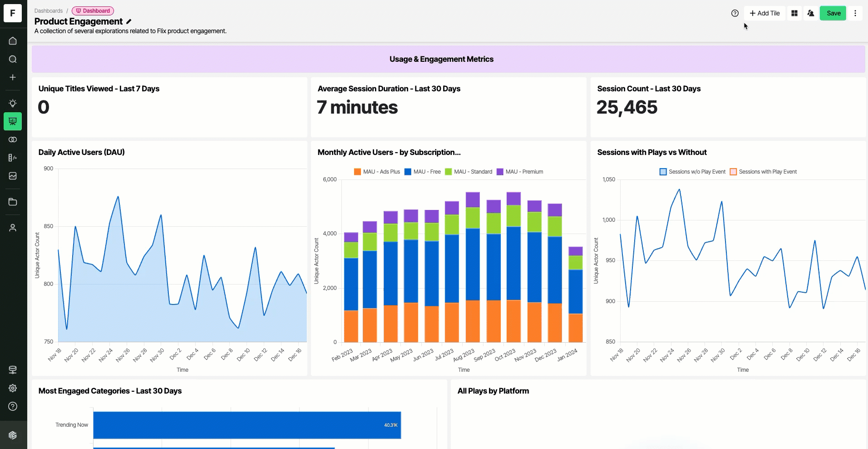The image size is (868, 449).
Task: Save the dashboard
Action: (833, 13)
